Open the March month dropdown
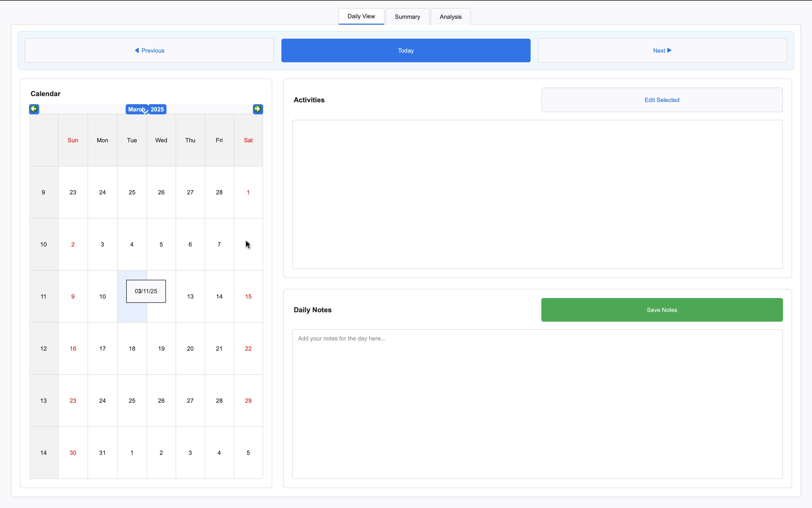The width and height of the screenshot is (812, 508). point(136,110)
